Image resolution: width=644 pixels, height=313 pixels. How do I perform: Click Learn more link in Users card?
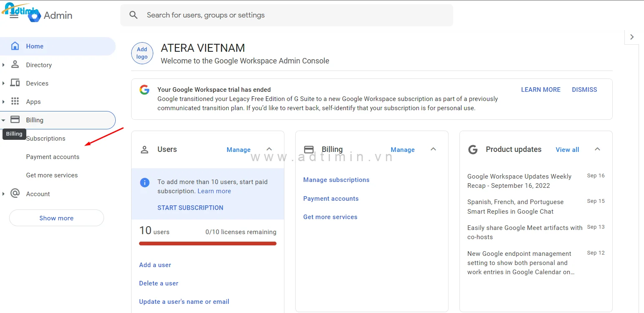pos(214,191)
